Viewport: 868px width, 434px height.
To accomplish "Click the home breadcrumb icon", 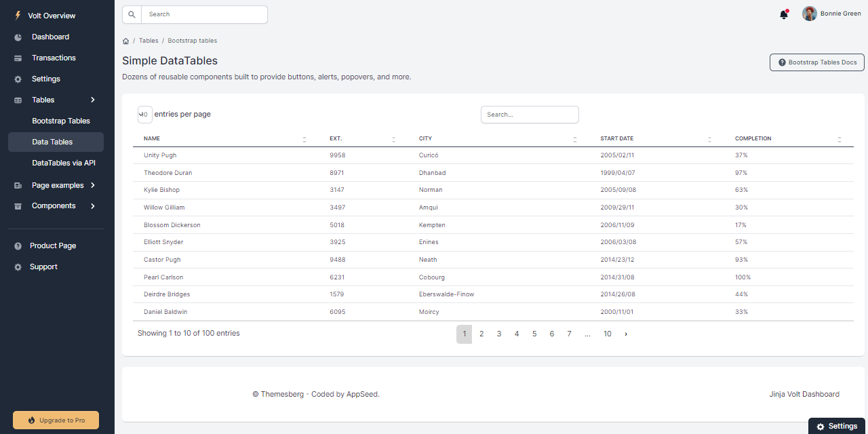I will 125,41.
